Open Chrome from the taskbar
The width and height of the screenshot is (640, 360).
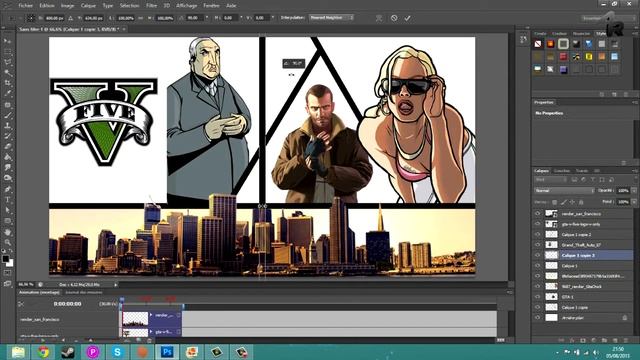coord(43,352)
